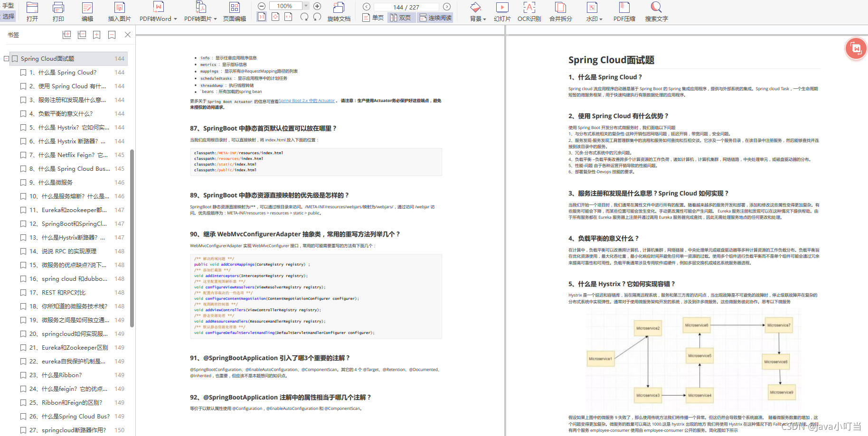Screen dimensions: 868x436
Task: Check the box for 1、什么是 Spring Cloud?
Action: click(x=23, y=73)
